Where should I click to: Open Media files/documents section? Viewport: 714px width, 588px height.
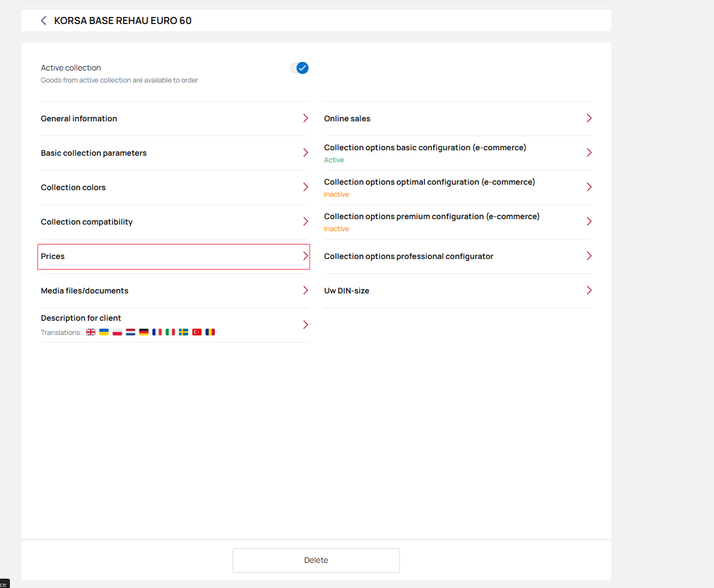coord(174,291)
